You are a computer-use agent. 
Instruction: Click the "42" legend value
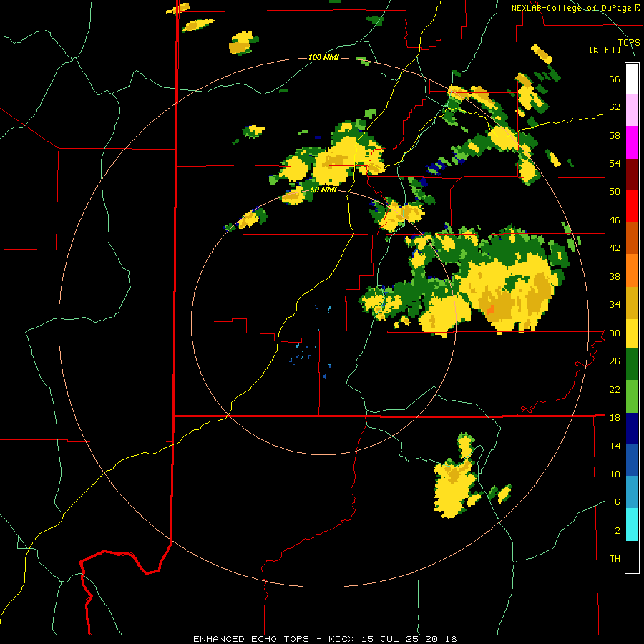(x=615, y=248)
